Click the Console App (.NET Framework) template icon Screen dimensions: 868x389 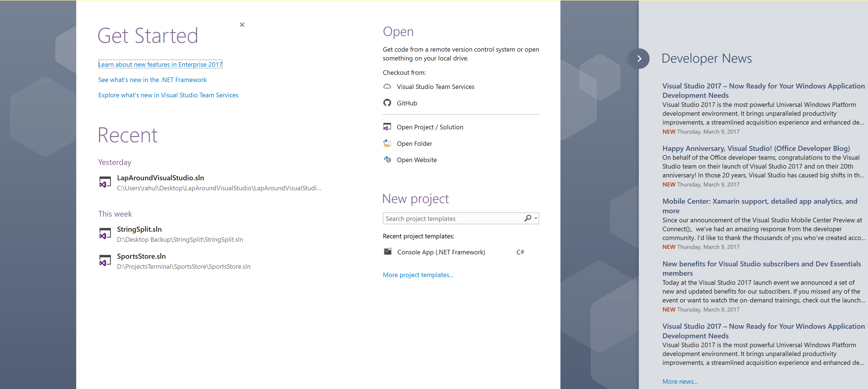pyautogui.click(x=388, y=251)
